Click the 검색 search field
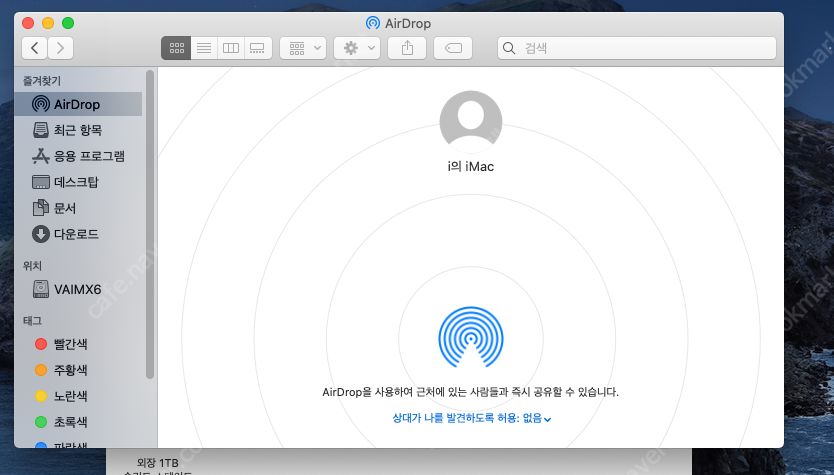The image size is (834, 475). 637,48
